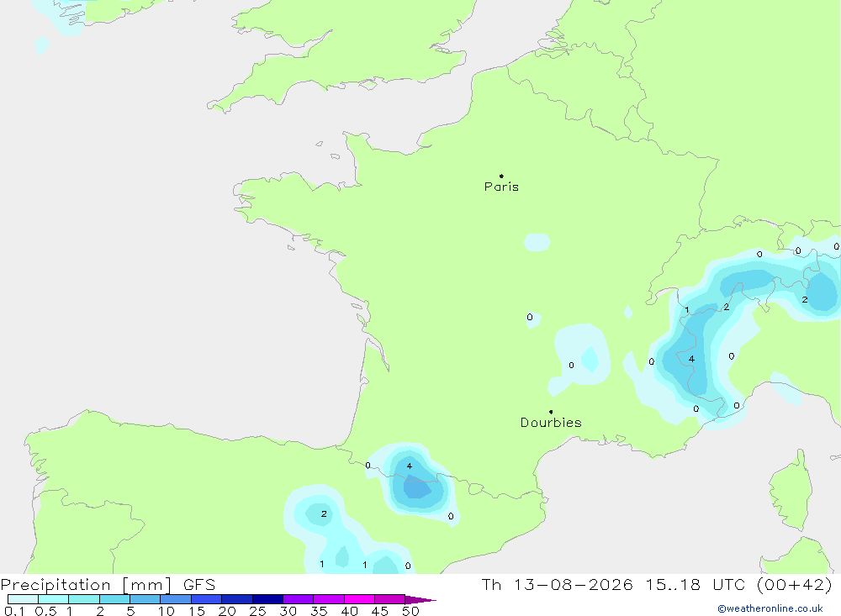This screenshot has height=616, width=841.
Task: Click the 2 value in northern Spain
Action: click(324, 513)
